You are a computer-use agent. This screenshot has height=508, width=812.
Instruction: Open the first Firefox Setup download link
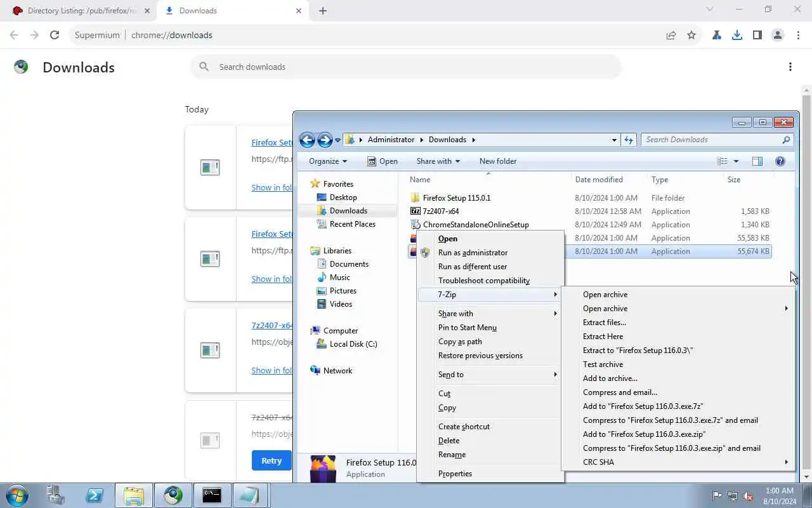[x=272, y=142]
